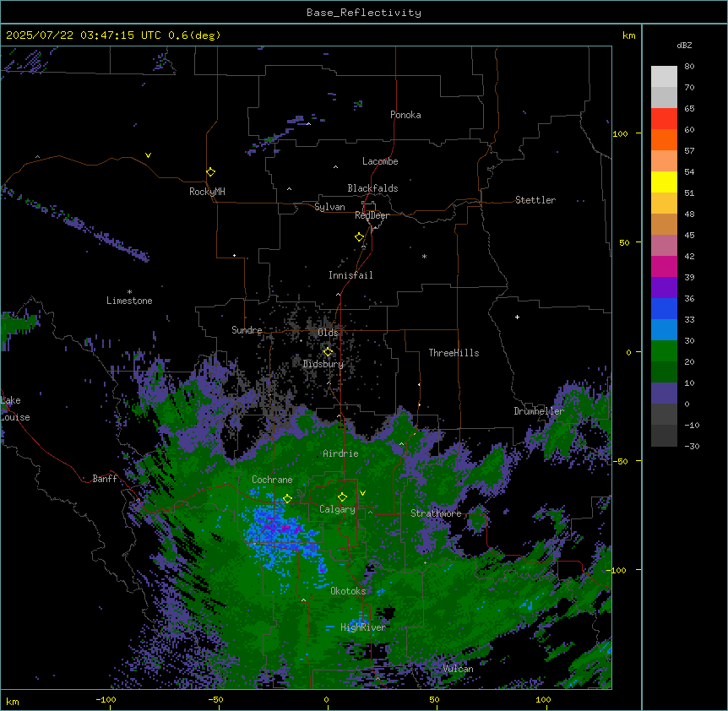The image size is (728, 711).
Task: Click the ThreeHills label
Action: pyautogui.click(x=454, y=353)
